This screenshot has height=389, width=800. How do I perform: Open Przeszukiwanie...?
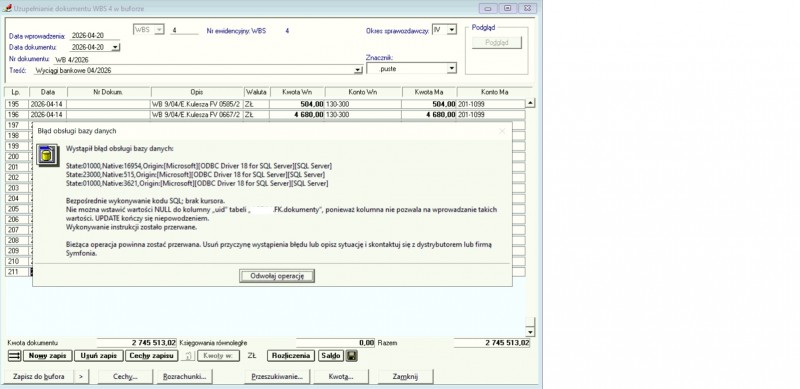click(277, 377)
